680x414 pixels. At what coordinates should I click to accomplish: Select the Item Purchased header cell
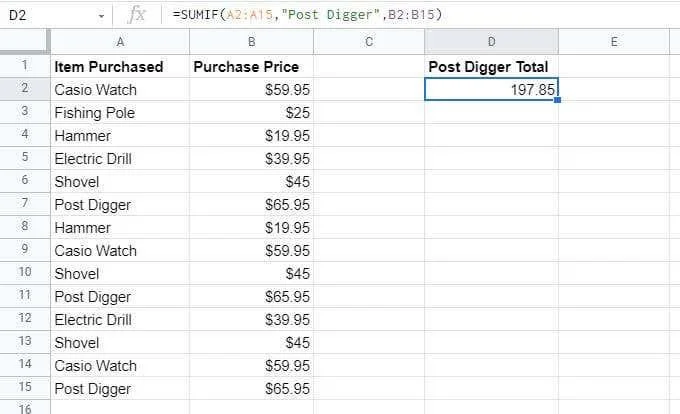click(120, 66)
